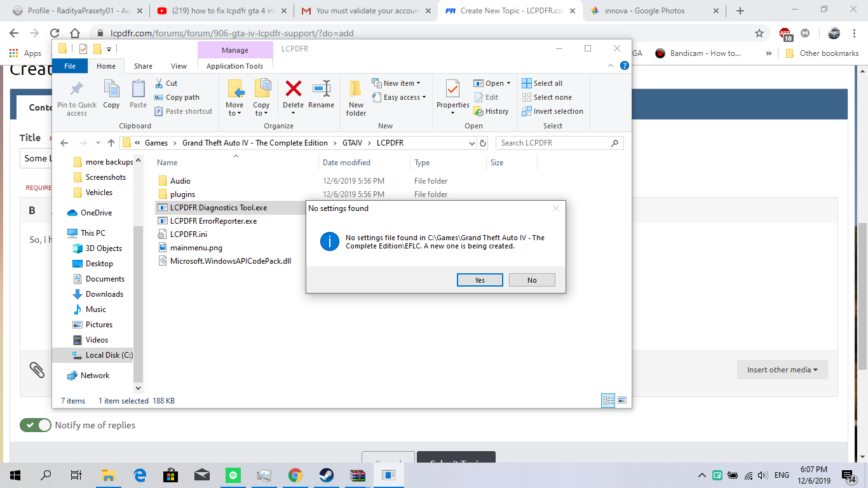The width and height of the screenshot is (868, 488).
Task: Collapse the Explorer ribbon with the chevron
Action: pos(612,65)
